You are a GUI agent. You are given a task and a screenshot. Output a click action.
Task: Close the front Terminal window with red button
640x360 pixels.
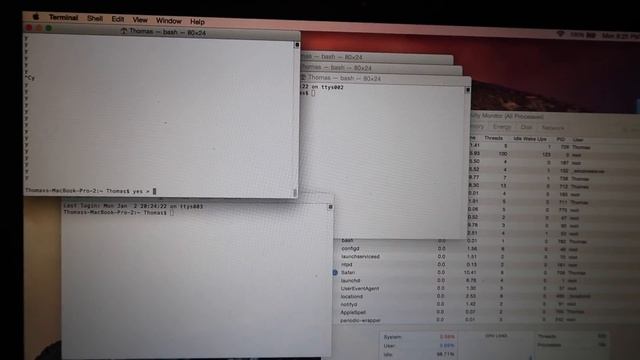point(29,27)
